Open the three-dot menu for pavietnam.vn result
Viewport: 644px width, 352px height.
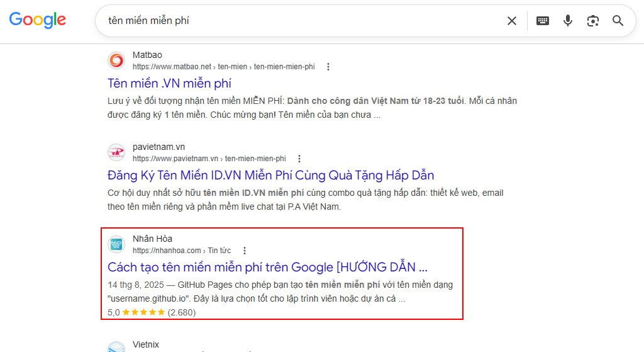tap(299, 159)
